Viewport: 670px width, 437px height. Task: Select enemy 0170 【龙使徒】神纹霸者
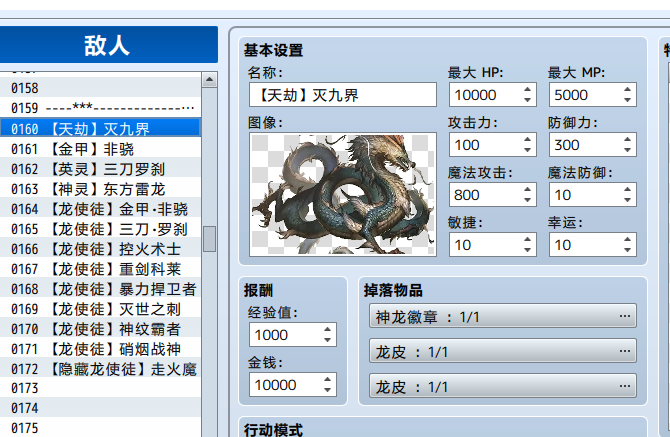tap(100, 329)
